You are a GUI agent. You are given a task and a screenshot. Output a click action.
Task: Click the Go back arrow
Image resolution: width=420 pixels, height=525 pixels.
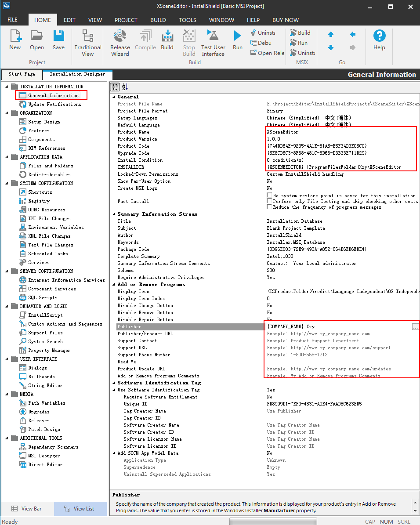(x=353, y=34)
